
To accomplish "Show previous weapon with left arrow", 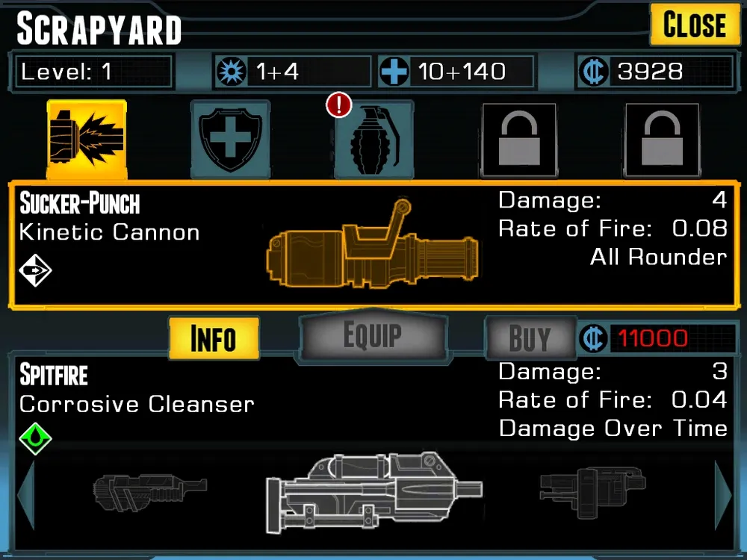I will (x=26, y=495).
